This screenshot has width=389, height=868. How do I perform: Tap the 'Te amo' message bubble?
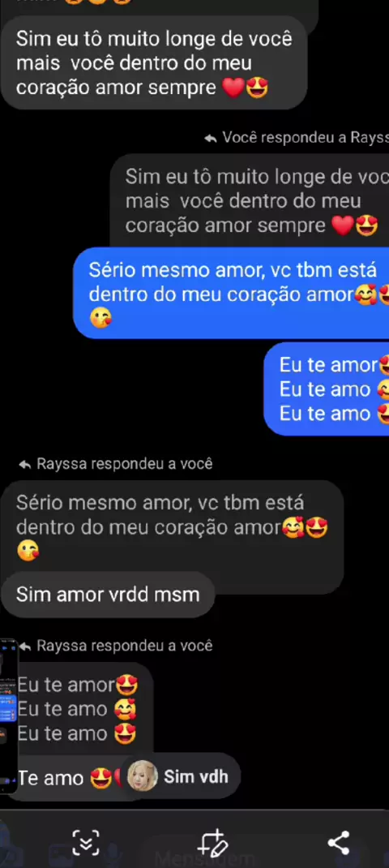point(66,778)
